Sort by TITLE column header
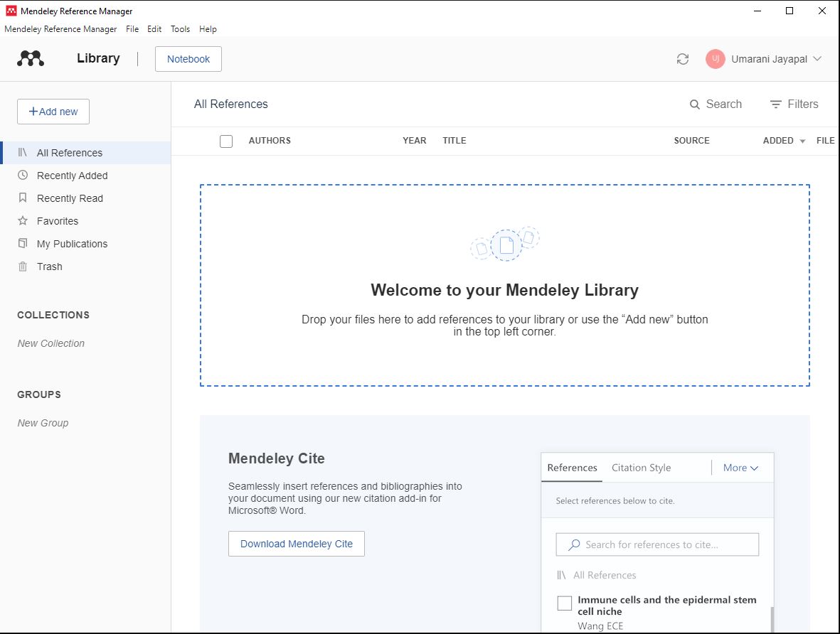Screen dimensions: 840x634 click(x=454, y=141)
